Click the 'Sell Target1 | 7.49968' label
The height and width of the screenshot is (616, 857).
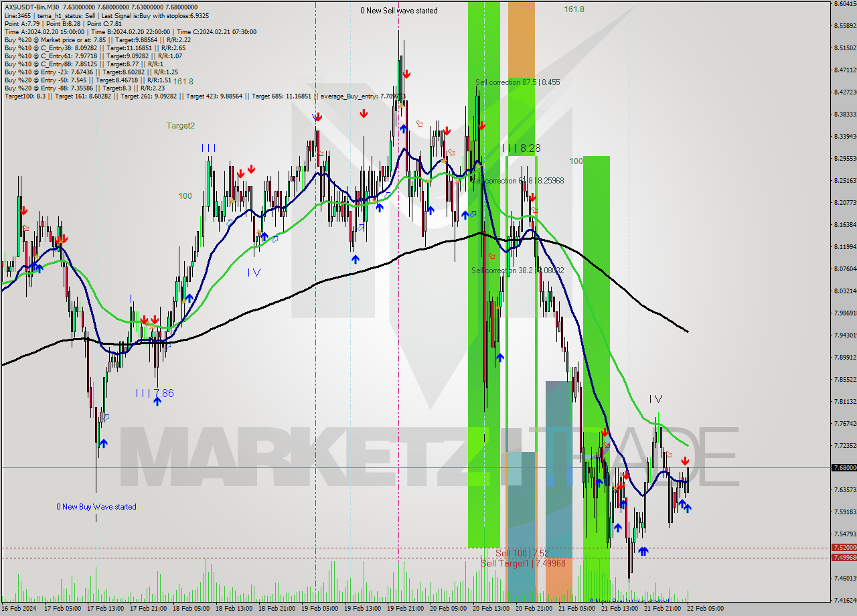pyautogui.click(x=523, y=563)
